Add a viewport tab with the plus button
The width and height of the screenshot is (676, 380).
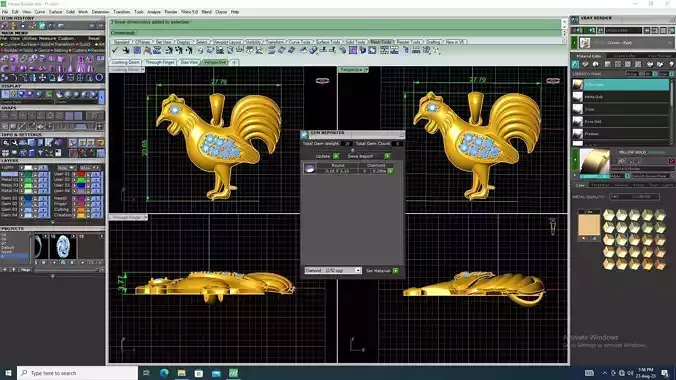pyautogui.click(x=234, y=63)
